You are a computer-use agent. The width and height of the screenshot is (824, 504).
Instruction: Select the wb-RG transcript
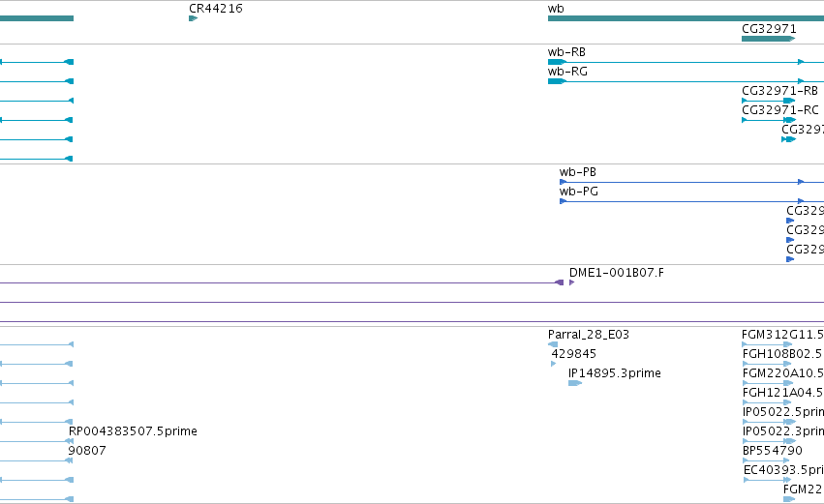pyautogui.click(x=686, y=81)
